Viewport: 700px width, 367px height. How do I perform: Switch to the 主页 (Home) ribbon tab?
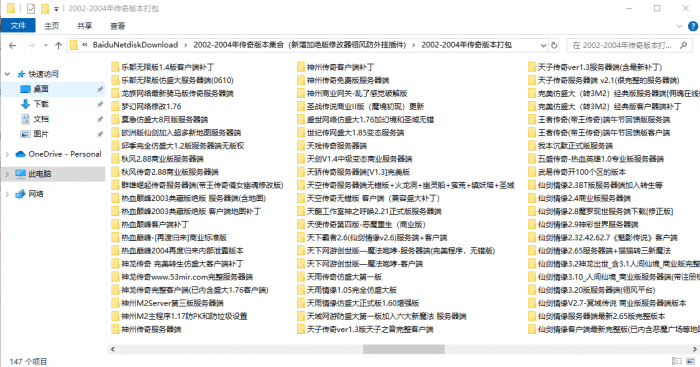(51, 26)
